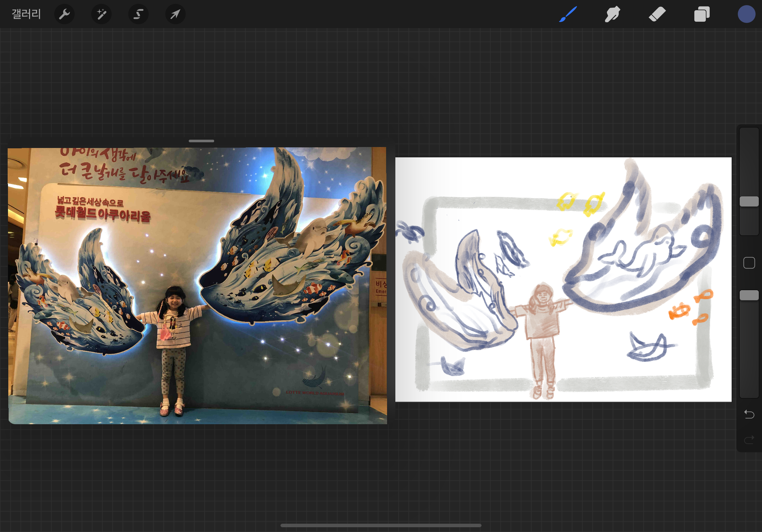Click the bottom home indicator bar
Image resolution: width=762 pixels, height=532 pixels.
[x=381, y=525]
